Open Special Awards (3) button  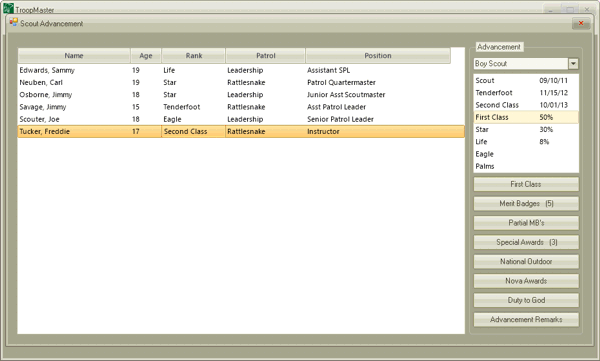[x=526, y=242]
